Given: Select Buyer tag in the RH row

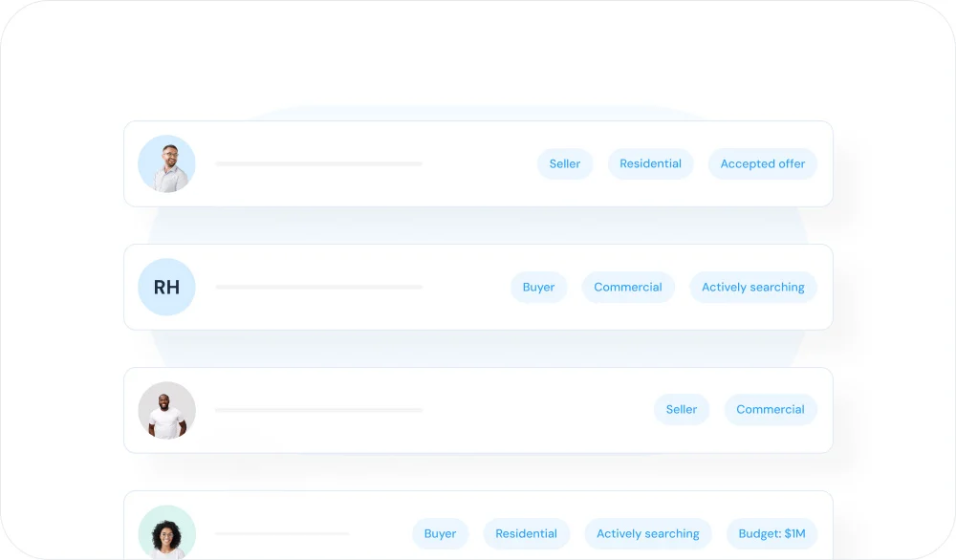Looking at the screenshot, I should coord(538,287).
